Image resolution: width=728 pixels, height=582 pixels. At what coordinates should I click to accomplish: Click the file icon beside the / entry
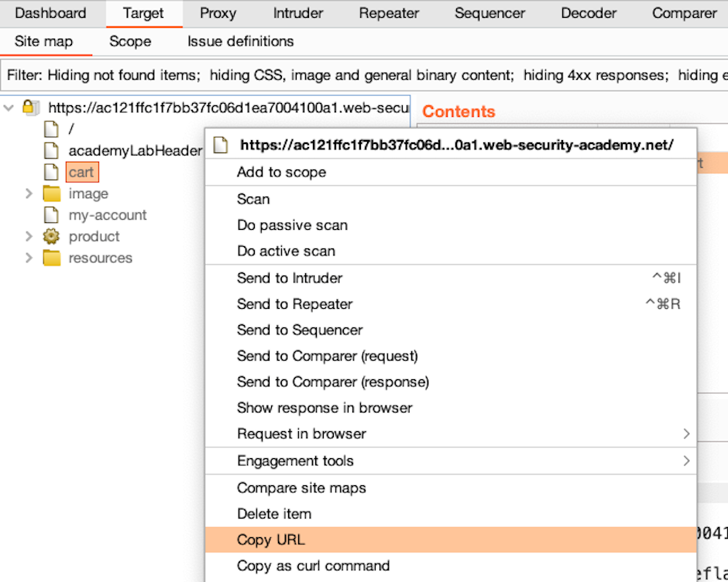pos(51,129)
